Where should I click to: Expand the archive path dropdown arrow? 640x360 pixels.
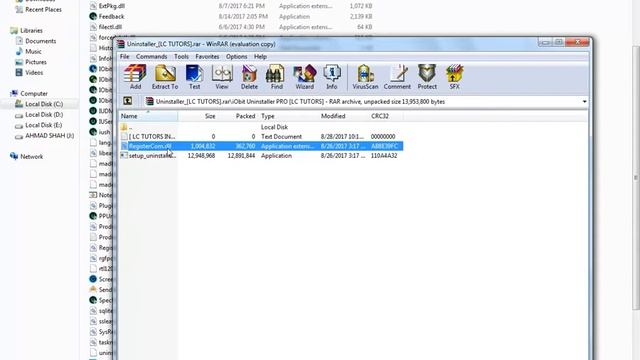[x=584, y=102]
